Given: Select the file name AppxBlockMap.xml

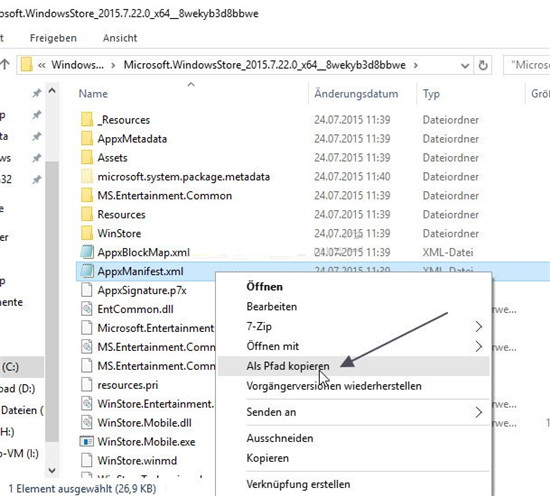Looking at the screenshot, I should (x=143, y=252).
